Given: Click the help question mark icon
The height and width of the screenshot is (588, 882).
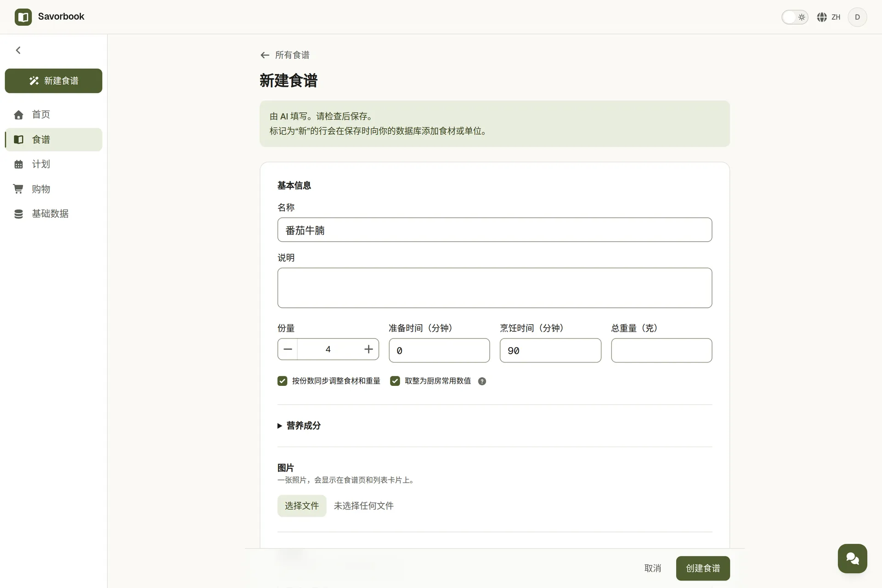Looking at the screenshot, I should (482, 381).
